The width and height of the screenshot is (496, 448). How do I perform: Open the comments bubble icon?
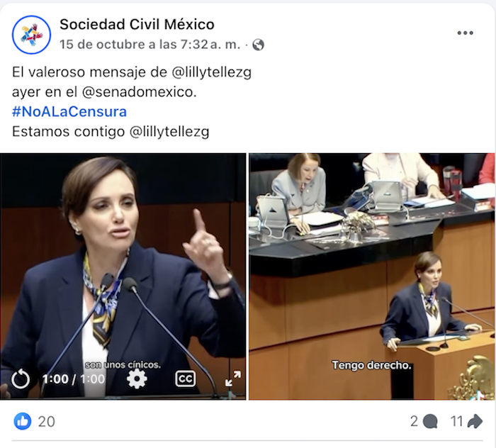[x=430, y=422]
